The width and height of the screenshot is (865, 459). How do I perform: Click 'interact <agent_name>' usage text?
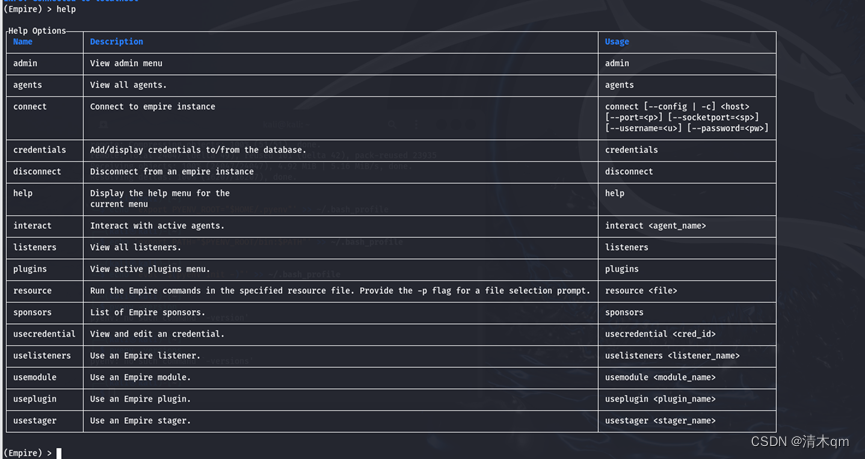[655, 226]
